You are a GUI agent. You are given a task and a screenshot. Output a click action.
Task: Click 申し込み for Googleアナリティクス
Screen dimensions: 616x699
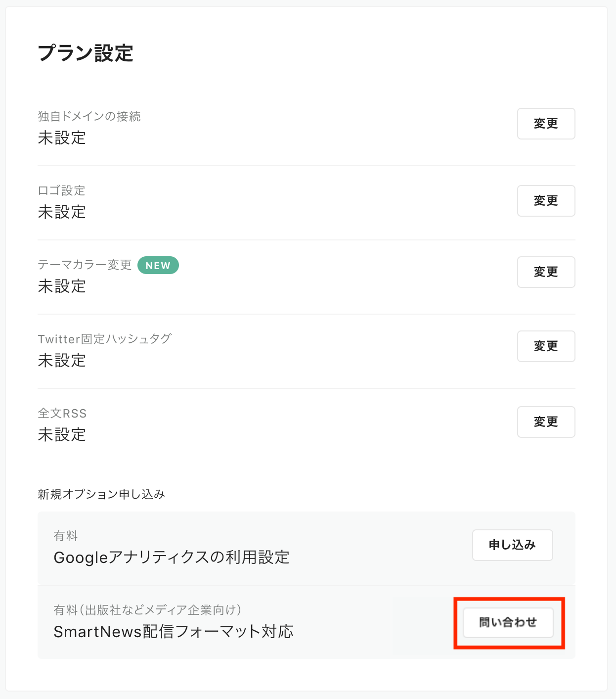point(512,545)
